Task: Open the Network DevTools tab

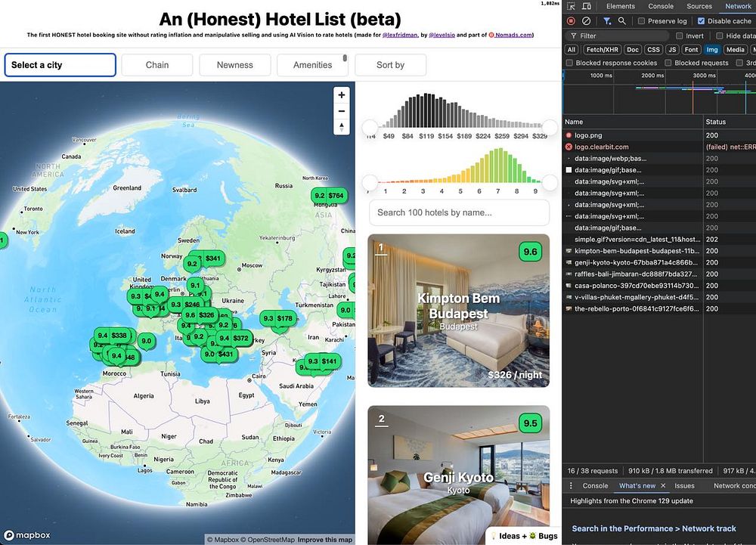Action: [738, 6]
